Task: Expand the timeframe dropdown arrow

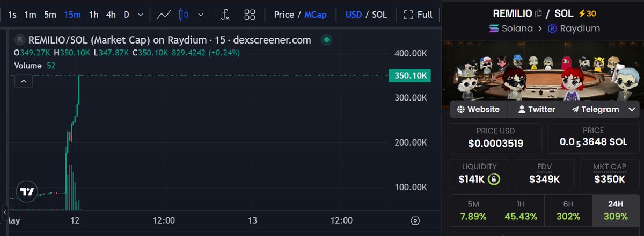Action: point(141,15)
